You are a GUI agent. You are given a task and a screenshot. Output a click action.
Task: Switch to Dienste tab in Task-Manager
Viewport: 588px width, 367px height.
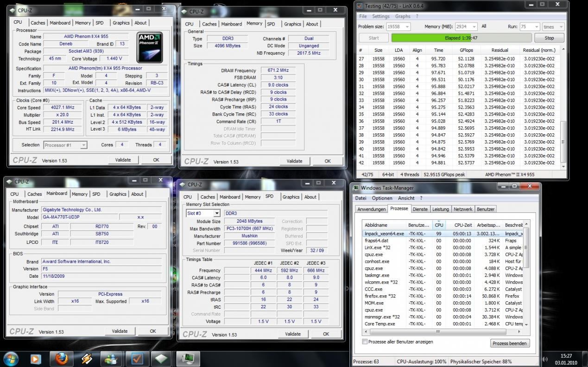(x=420, y=209)
